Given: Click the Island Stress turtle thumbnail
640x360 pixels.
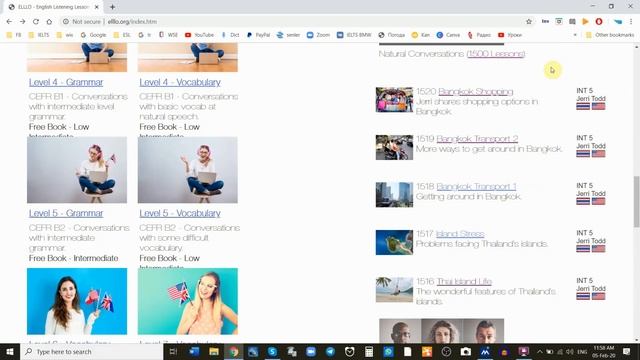Looking at the screenshot, I should coord(394,242).
